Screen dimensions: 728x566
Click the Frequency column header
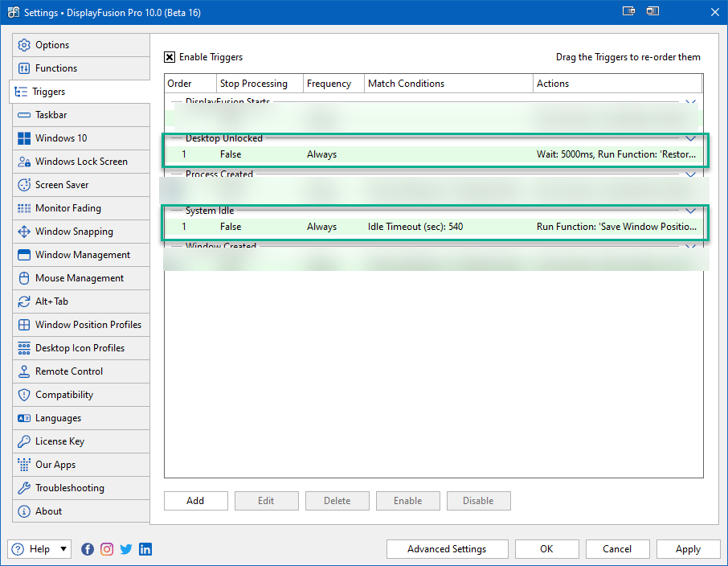click(333, 84)
